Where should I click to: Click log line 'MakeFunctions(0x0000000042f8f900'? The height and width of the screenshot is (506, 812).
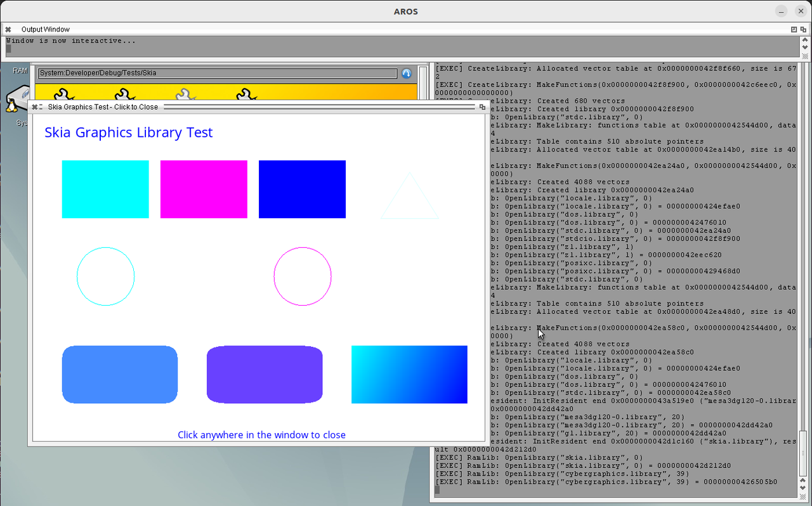(615, 85)
